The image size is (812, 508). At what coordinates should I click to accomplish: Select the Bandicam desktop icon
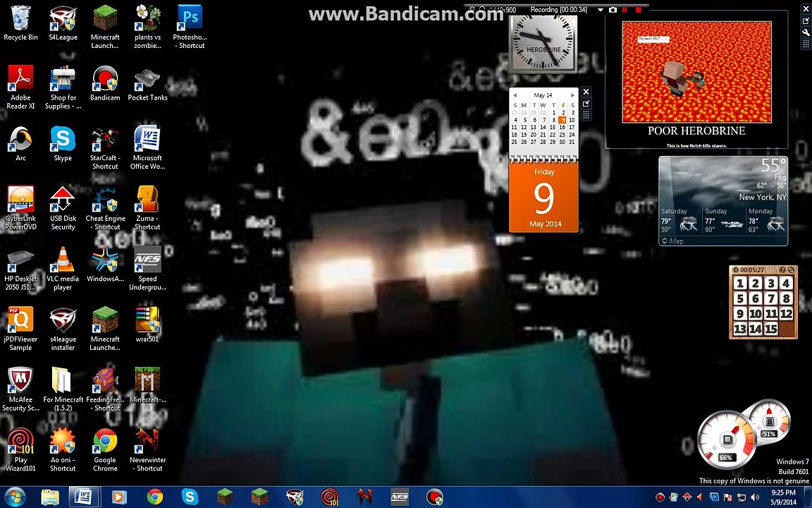[105, 83]
